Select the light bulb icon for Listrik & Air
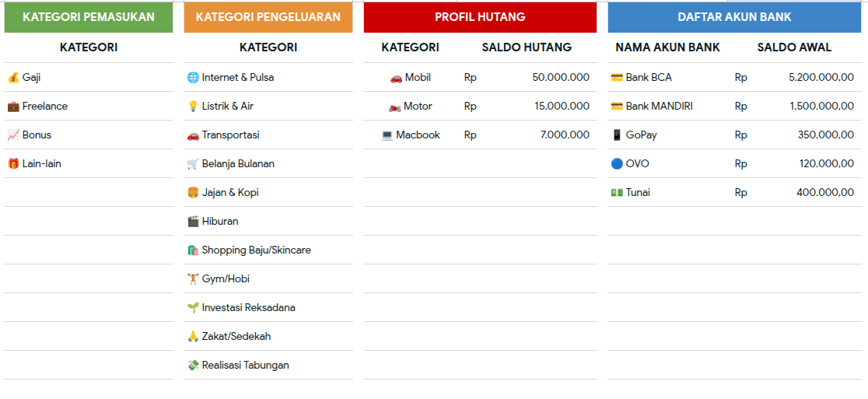The height and width of the screenshot is (399, 868). (193, 107)
